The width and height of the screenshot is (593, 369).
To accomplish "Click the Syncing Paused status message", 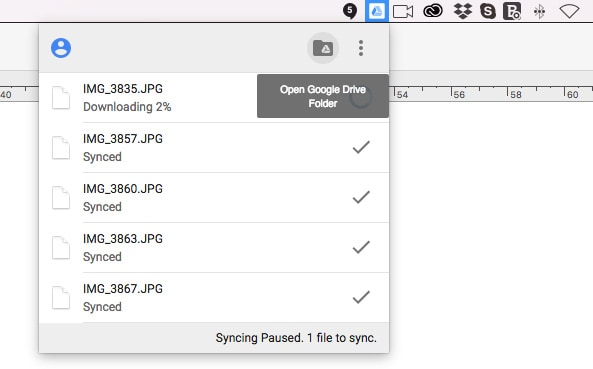I will coord(296,338).
